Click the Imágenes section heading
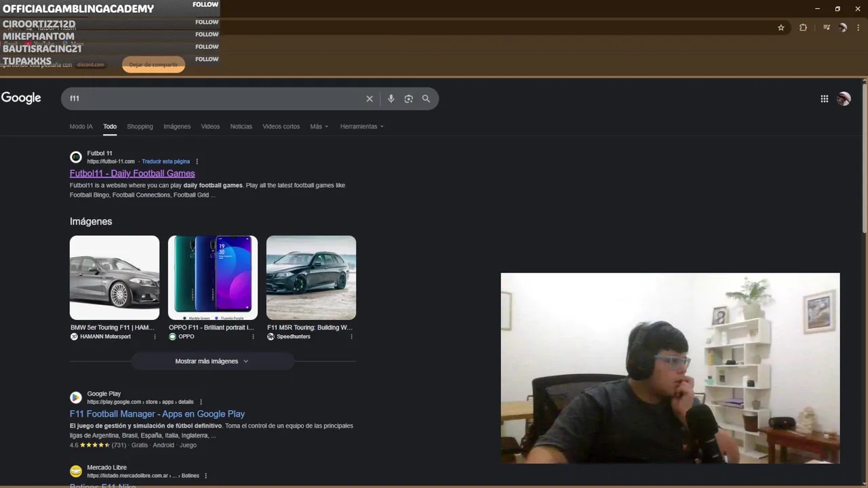The width and height of the screenshot is (868, 488). click(x=91, y=222)
